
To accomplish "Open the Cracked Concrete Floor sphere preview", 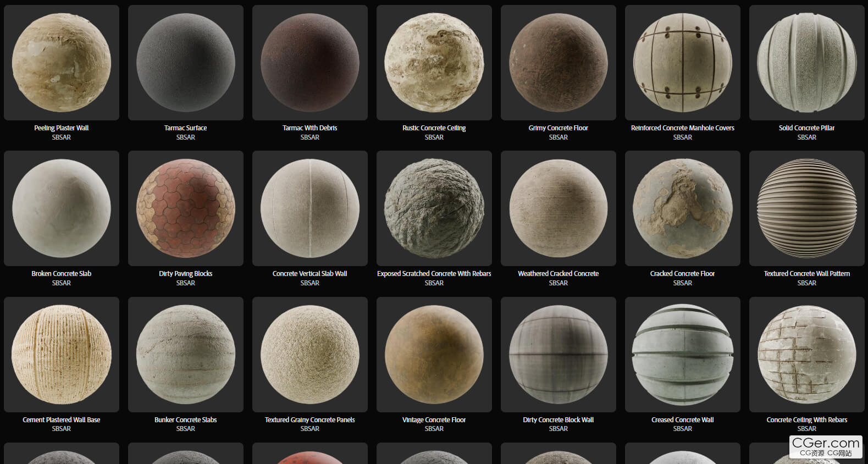I will coord(683,208).
